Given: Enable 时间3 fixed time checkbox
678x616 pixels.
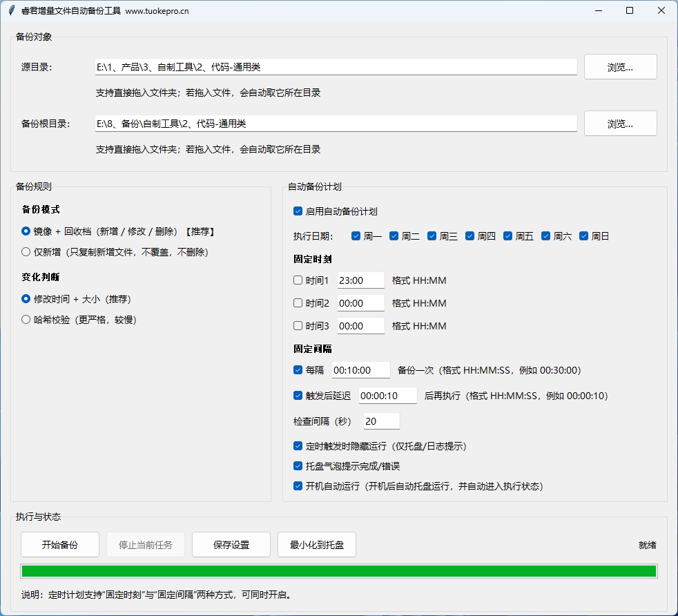Looking at the screenshot, I should [298, 326].
